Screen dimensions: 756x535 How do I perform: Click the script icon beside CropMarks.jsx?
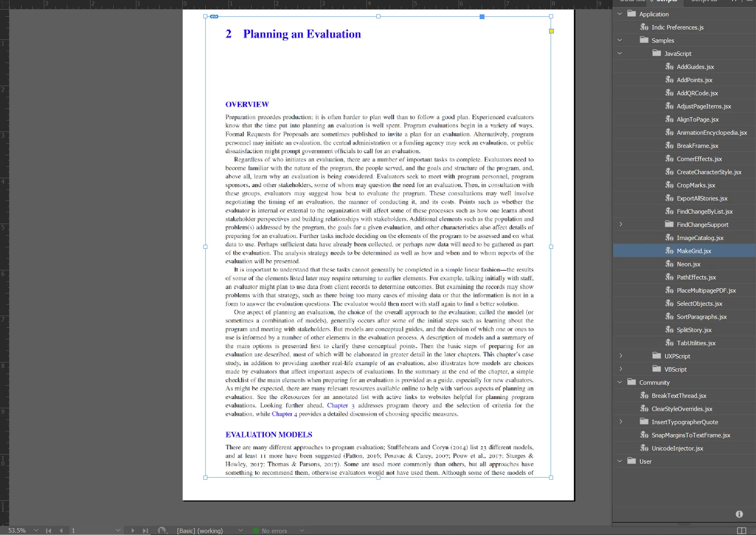669,185
